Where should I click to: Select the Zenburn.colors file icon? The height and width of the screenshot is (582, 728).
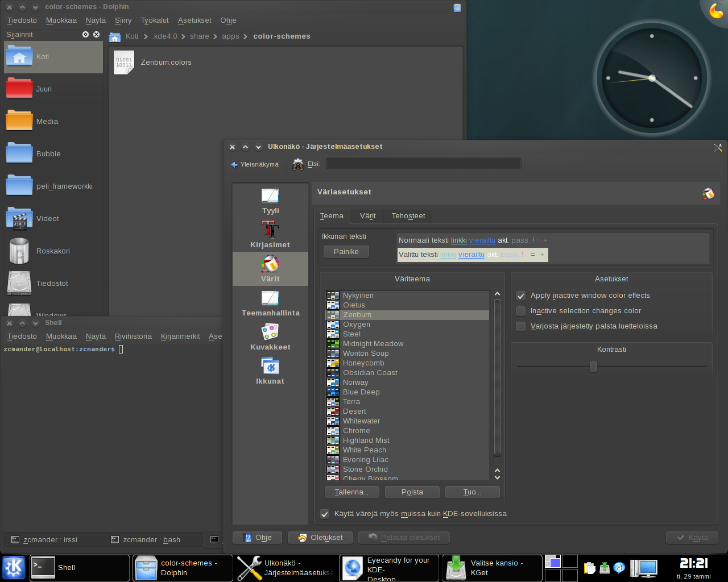(124, 63)
